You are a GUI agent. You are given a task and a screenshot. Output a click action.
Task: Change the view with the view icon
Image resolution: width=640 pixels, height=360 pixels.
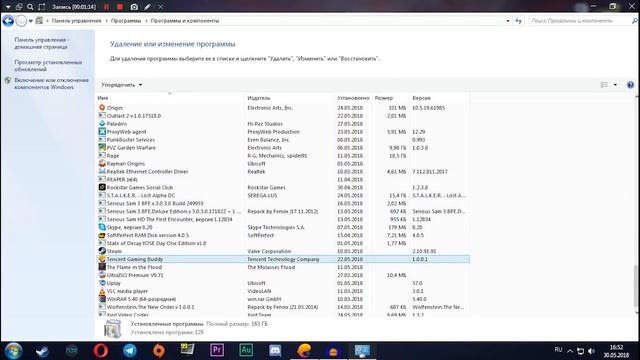click(x=604, y=85)
